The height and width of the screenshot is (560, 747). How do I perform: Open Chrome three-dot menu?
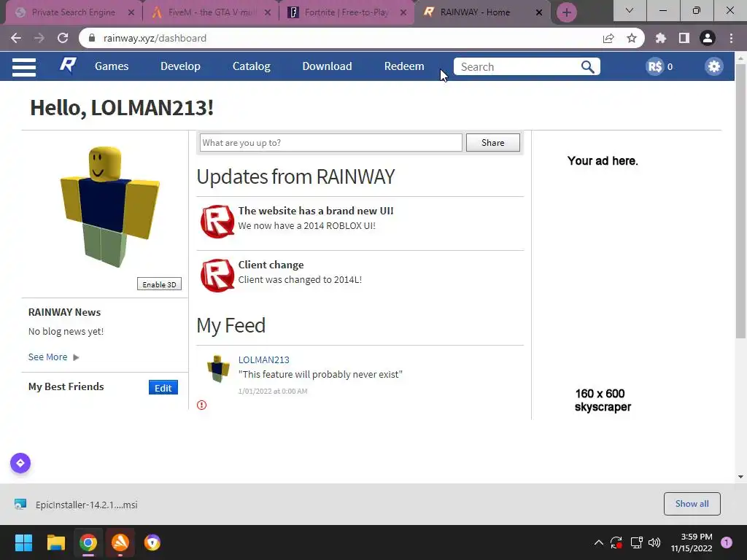pos(731,38)
